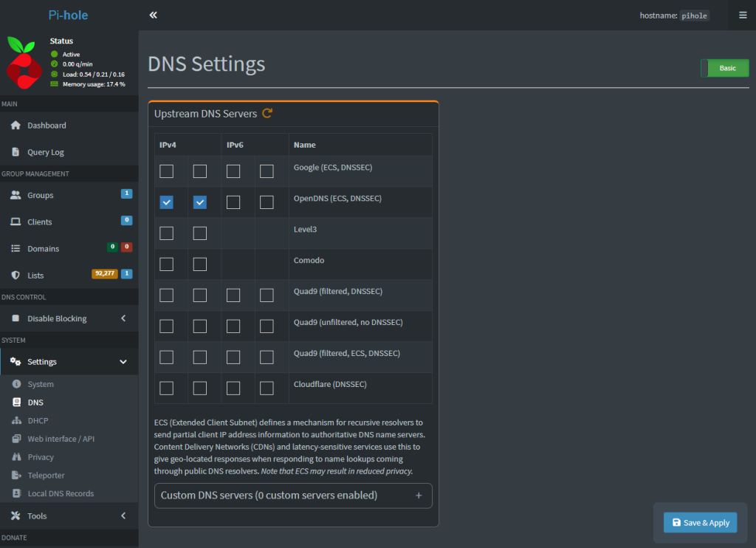Tick first IPv6 checkbox for Cloudflare (DNSSEC)
The width and height of the screenshot is (756, 548).
(x=233, y=388)
